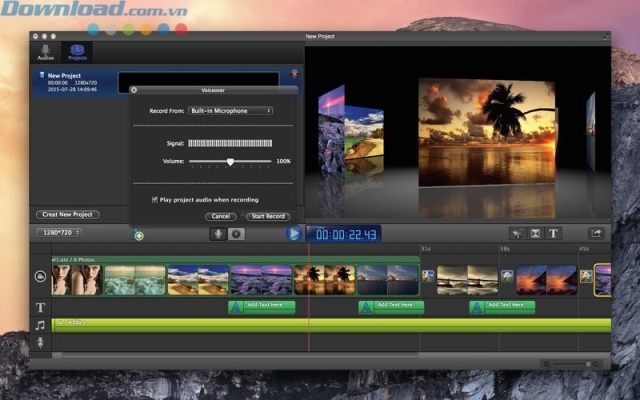640x400 pixels.
Task: Click the Start Record button
Action: coord(268,216)
